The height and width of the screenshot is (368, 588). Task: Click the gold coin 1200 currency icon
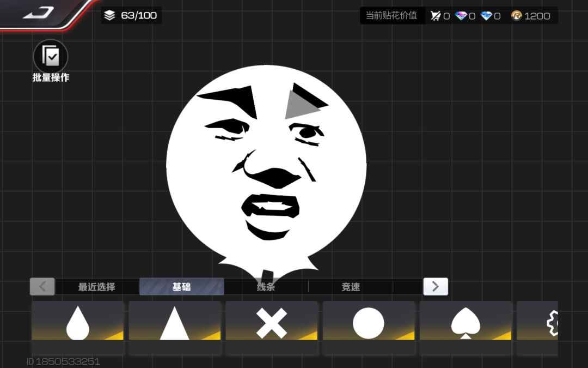click(x=516, y=16)
